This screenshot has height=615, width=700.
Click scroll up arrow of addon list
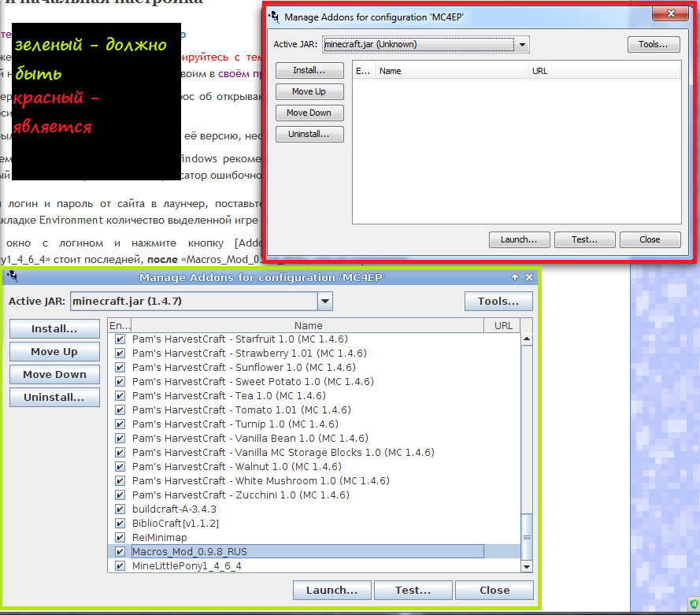[x=527, y=339]
